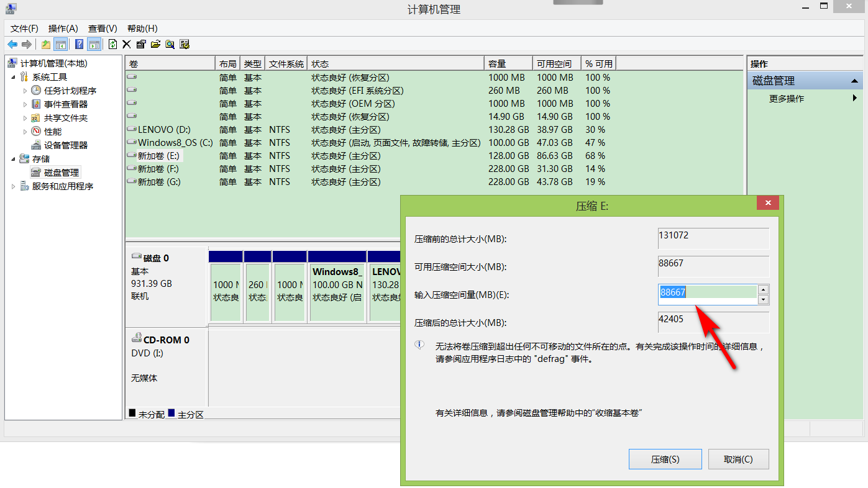Click the Device Manager icon (设备管理器)
Screen dimensions: 868x488
click(36, 145)
